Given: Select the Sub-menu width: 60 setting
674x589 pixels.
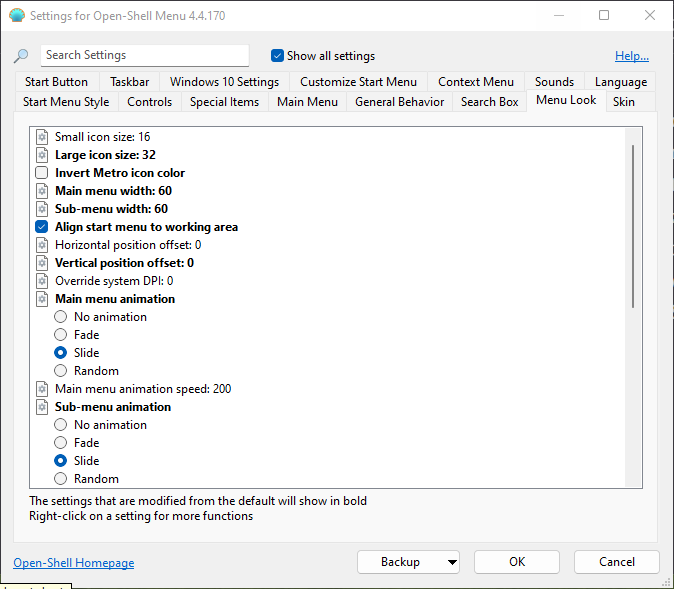Looking at the screenshot, I should (x=111, y=209).
